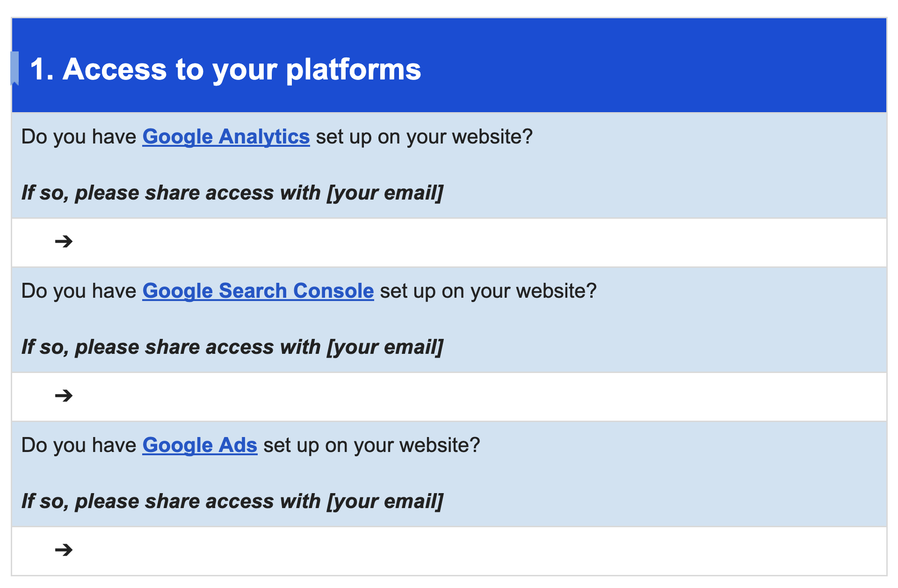
Task: Click the '1. Access to your platforms' heading
Action: click(225, 69)
